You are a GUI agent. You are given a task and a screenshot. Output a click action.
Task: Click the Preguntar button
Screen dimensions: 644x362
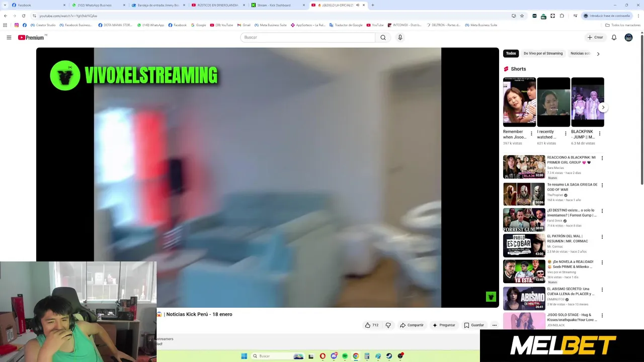(444, 325)
